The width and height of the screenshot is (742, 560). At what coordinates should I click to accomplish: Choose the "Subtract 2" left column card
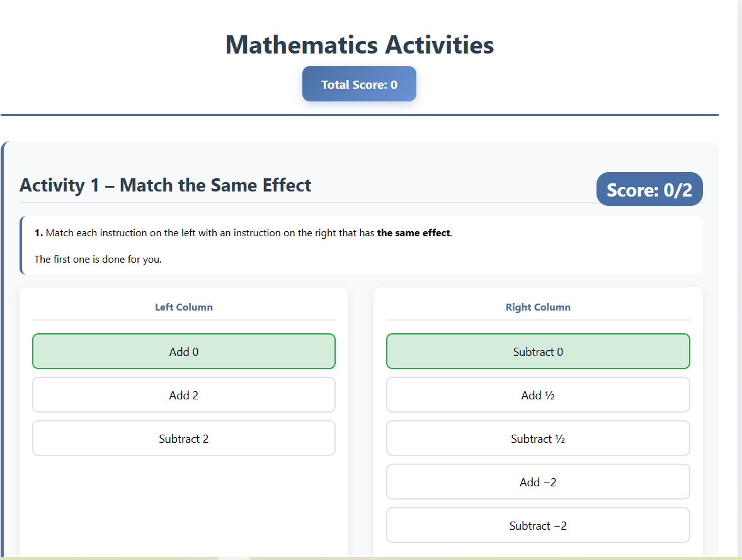pos(183,438)
